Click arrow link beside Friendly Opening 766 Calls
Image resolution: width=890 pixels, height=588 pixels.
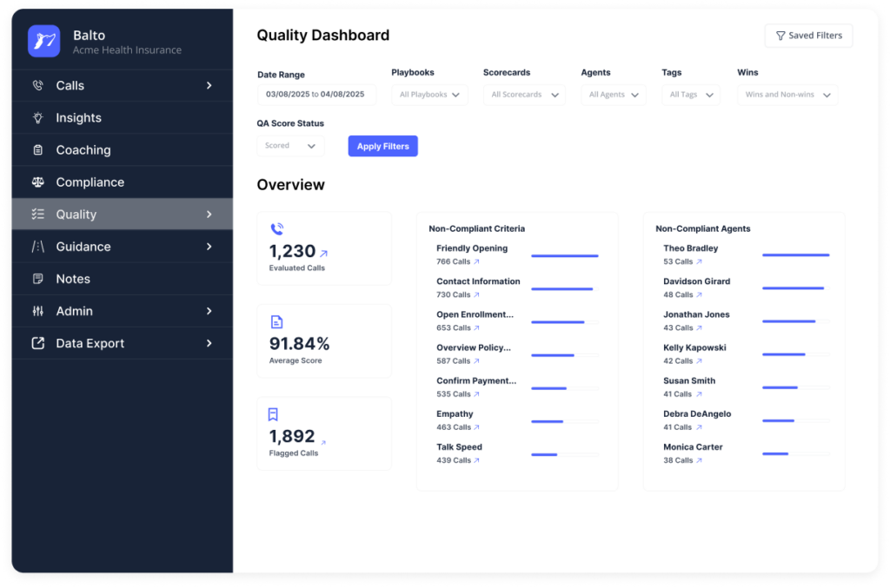476,261
